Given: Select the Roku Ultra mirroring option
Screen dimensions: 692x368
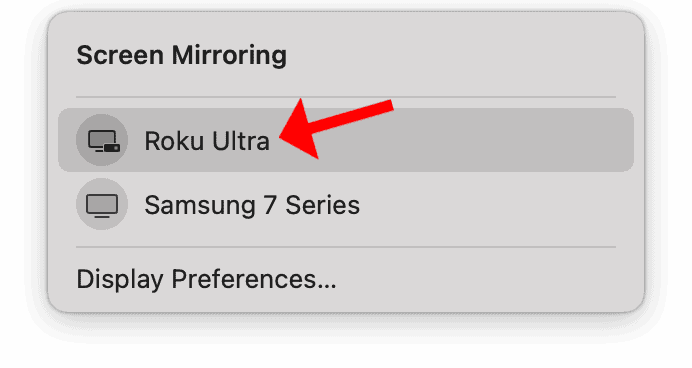Looking at the screenshot, I should (x=346, y=140).
